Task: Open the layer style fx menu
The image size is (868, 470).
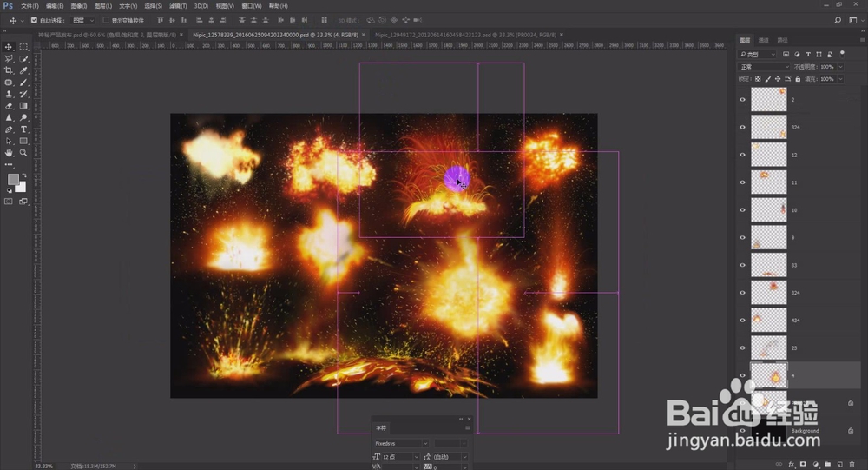Action: click(791, 465)
